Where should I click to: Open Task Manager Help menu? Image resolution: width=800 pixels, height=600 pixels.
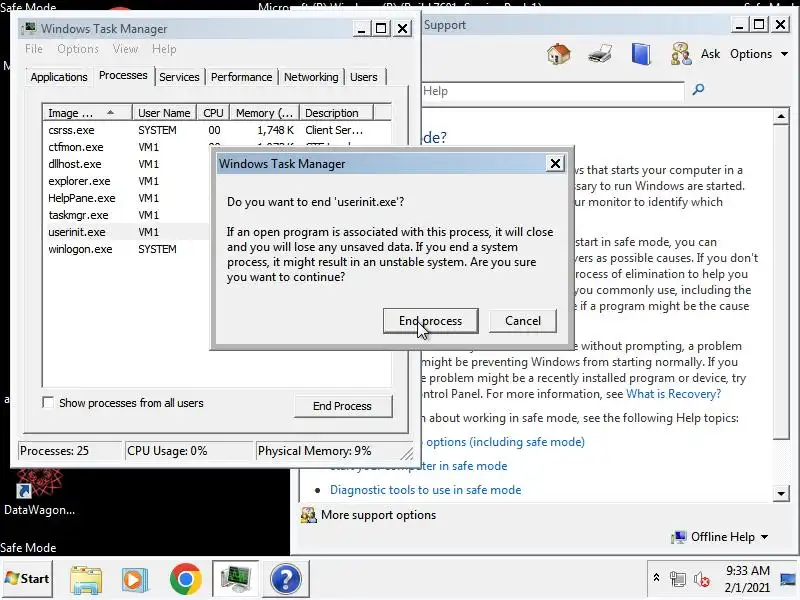click(164, 49)
